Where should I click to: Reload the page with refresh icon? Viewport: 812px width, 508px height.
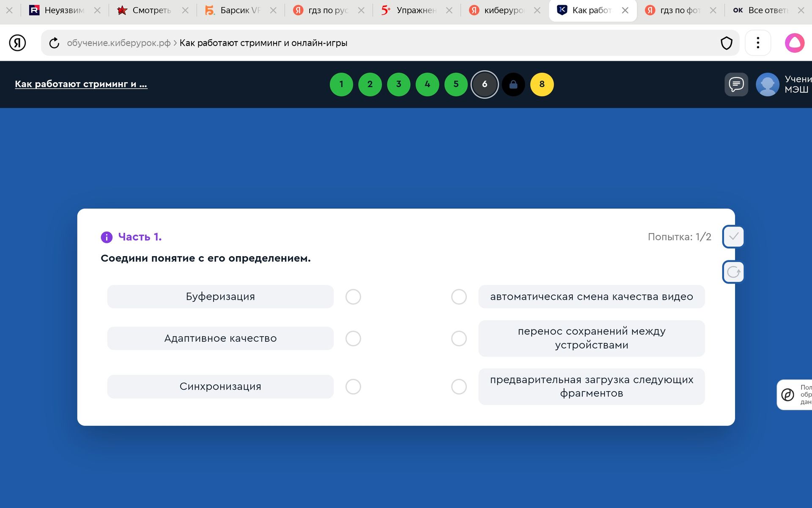click(x=54, y=43)
